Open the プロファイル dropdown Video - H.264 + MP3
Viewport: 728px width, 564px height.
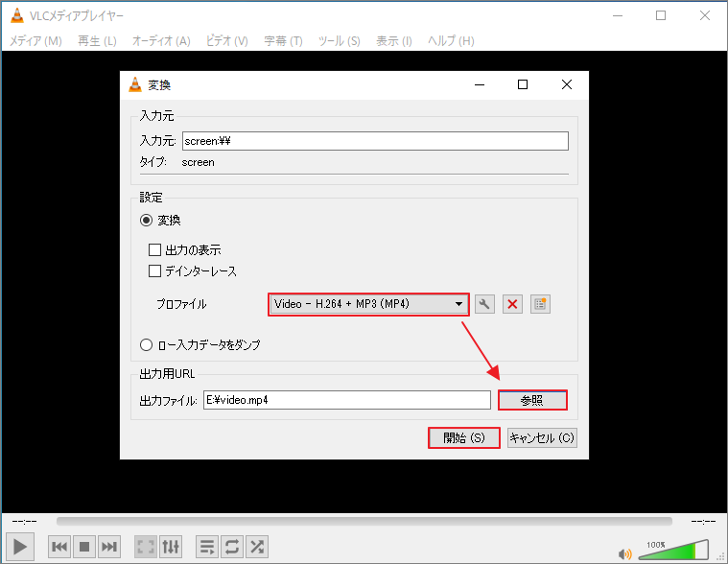pos(368,304)
